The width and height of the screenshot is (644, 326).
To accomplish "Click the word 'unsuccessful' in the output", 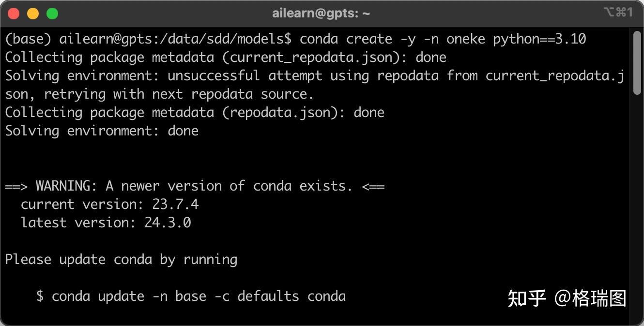I will pos(214,75).
